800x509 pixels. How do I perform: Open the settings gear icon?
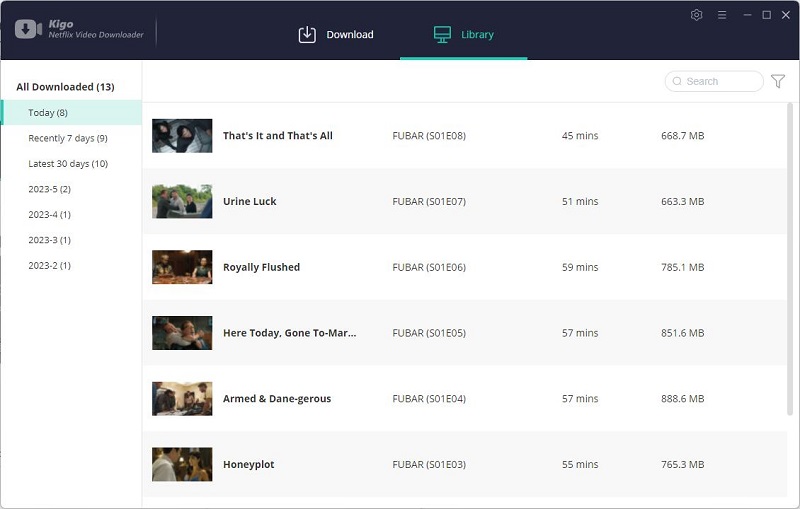(696, 15)
